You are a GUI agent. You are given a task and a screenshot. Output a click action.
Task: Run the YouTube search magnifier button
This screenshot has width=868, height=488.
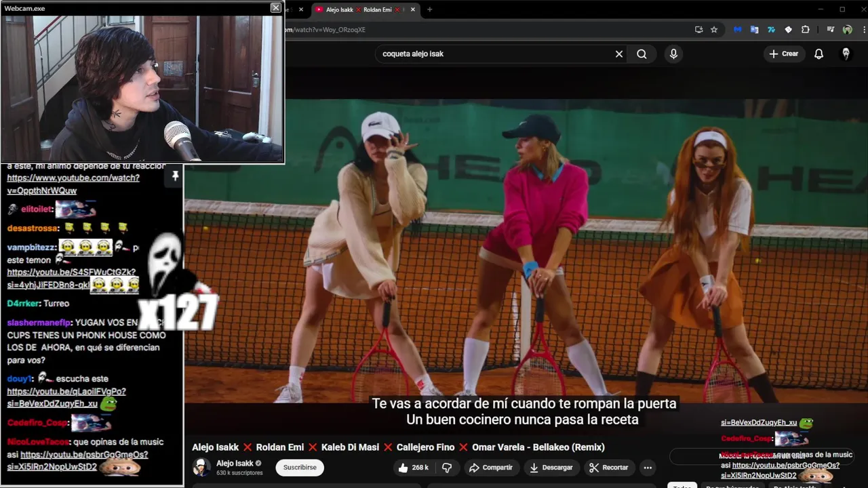(642, 54)
